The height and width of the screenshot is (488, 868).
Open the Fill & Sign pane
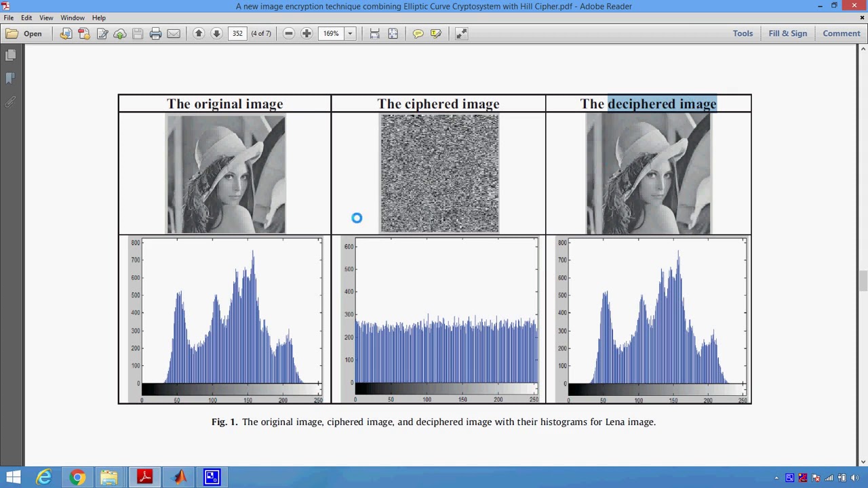(788, 33)
